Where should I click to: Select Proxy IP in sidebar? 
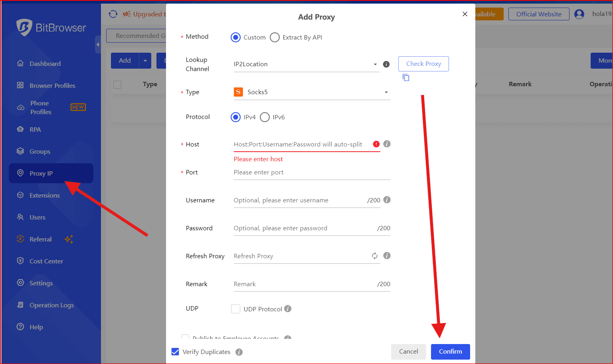pos(51,173)
